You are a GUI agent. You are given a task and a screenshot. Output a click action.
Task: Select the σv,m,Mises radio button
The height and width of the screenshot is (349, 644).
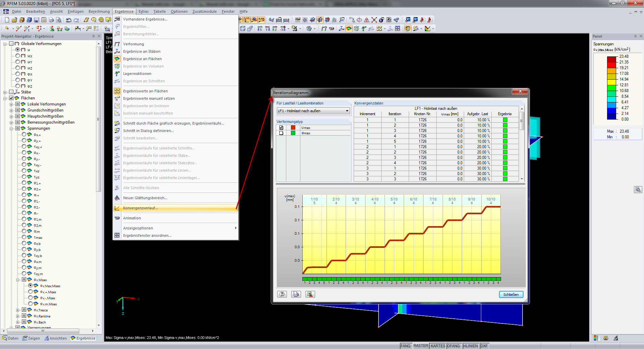pos(31,304)
